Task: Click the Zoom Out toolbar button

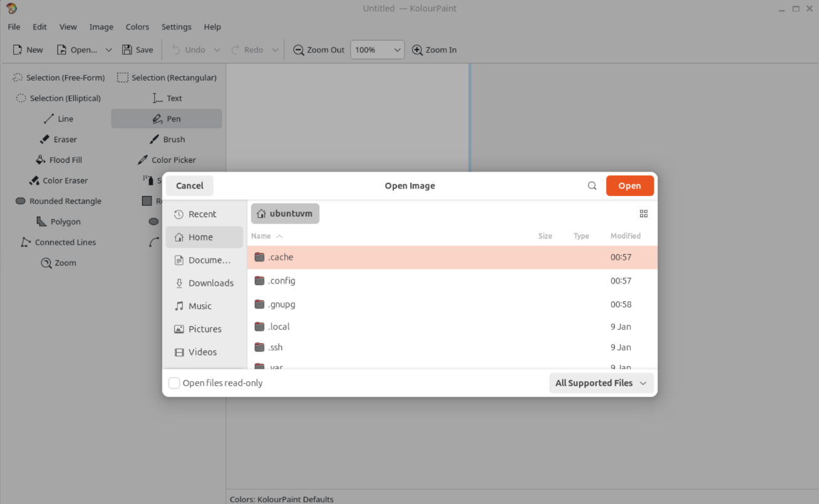Action: [319, 50]
